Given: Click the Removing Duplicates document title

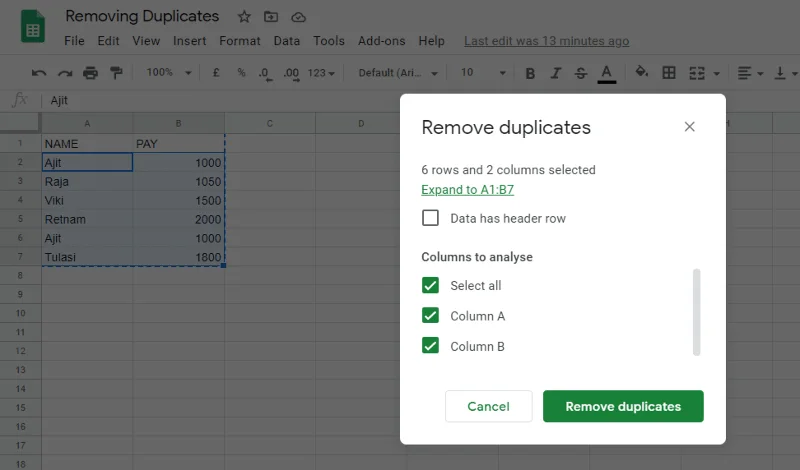Looking at the screenshot, I should point(142,16).
